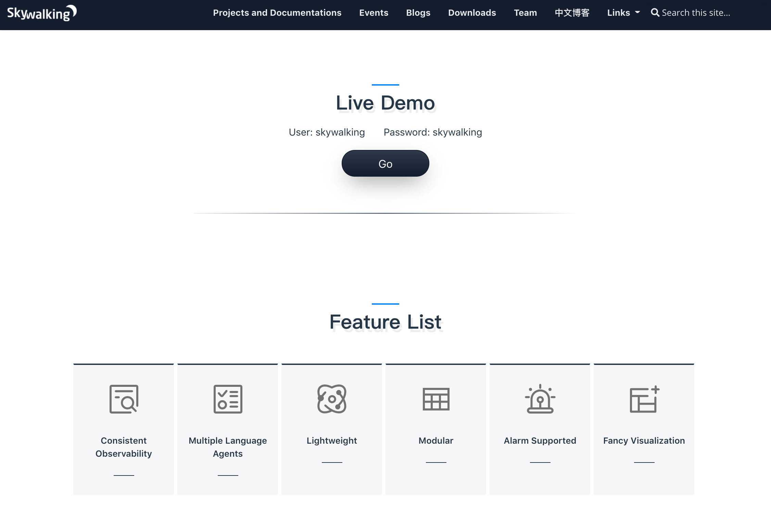Click the Lightweight atom icon
The image size is (771, 532).
click(332, 399)
